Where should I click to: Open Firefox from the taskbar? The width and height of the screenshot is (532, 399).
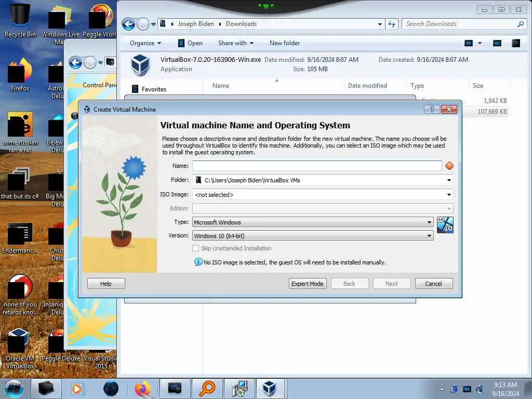click(x=143, y=389)
